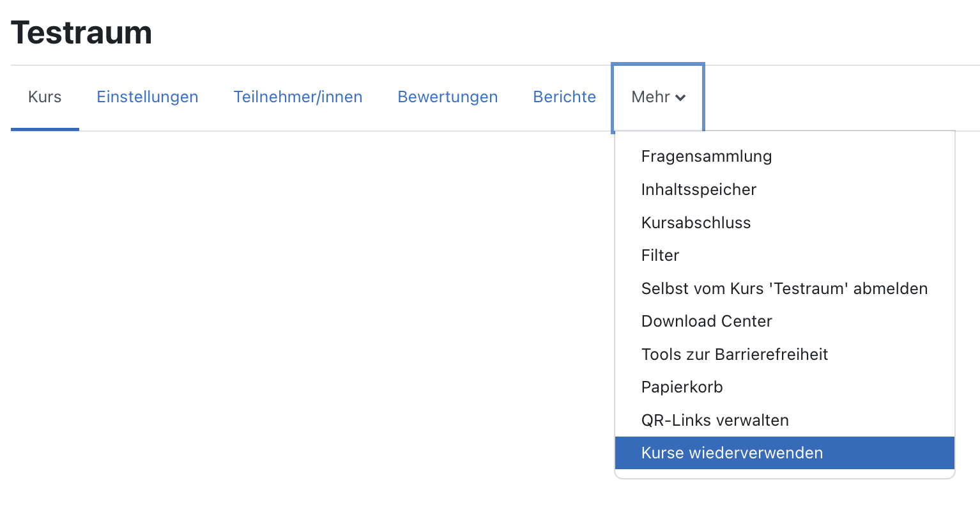Choose the highlighted Kurse wiederverwenden option
Image resolution: width=980 pixels, height=505 pixels.
(x=731, y=453)
